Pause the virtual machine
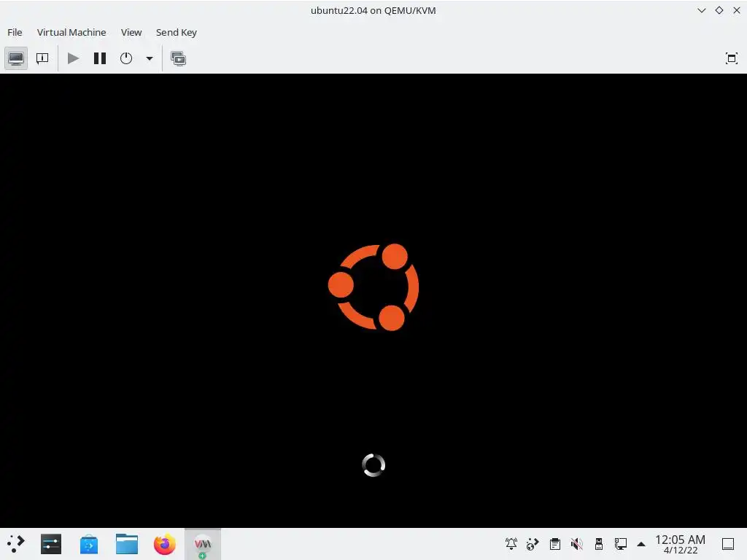 pyautogui.click(x=99, y=58)
